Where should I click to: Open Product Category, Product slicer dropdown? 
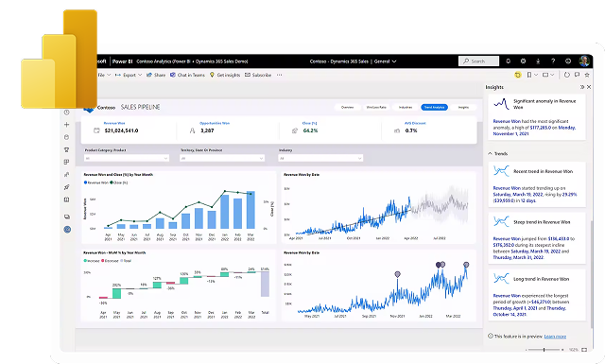(x=127, y=158)
